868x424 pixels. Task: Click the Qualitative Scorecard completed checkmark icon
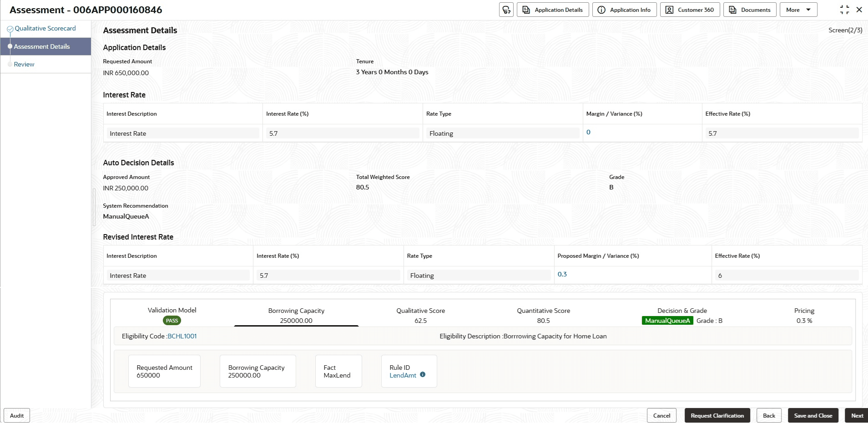click(x=10, y=29)
